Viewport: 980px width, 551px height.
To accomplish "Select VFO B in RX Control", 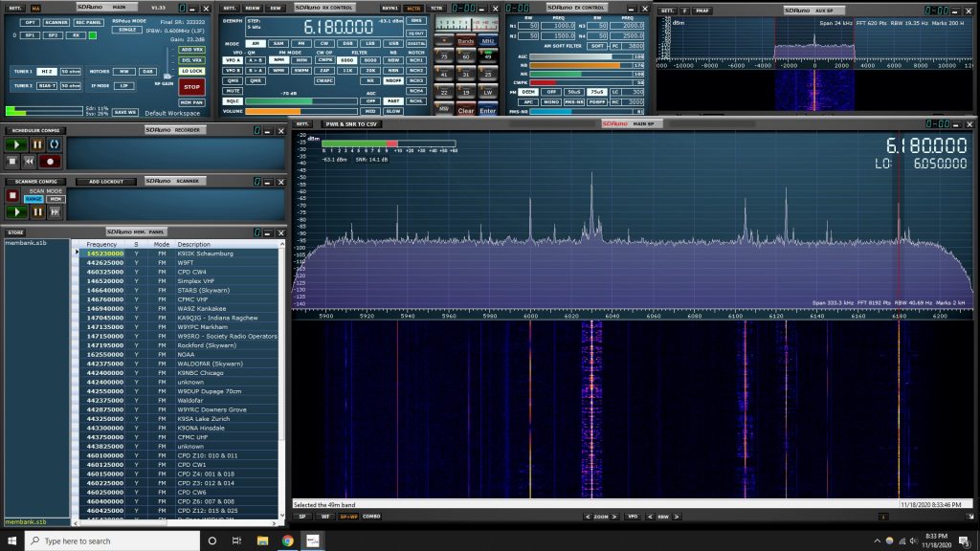I will pos(233,71).
